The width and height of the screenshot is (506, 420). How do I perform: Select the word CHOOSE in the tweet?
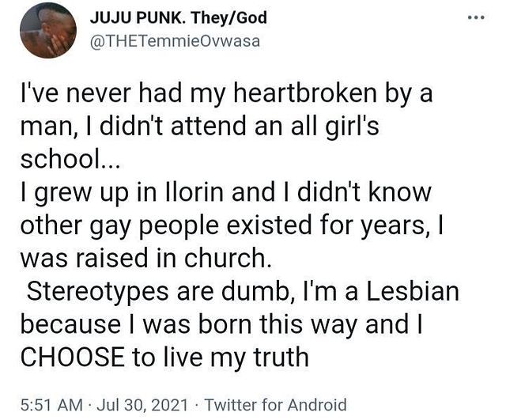click(x=73, y=357)
